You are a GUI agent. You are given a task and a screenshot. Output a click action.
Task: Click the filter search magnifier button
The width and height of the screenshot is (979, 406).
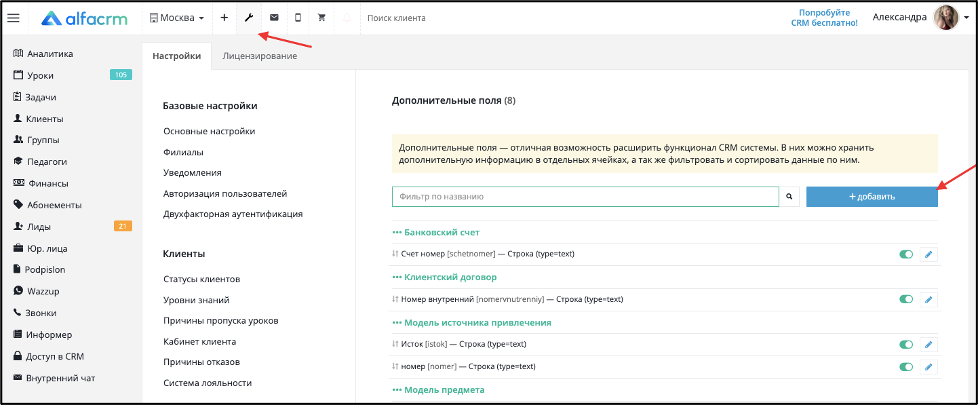[x=789, y=196]
